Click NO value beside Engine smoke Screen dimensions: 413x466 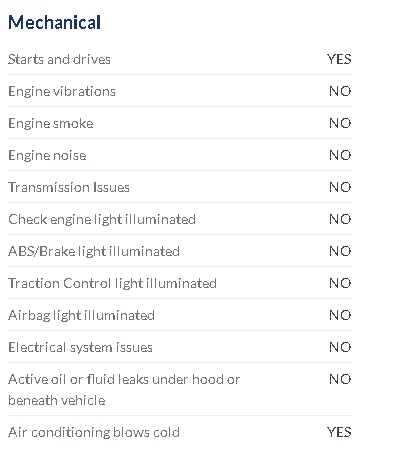point(340,123)
